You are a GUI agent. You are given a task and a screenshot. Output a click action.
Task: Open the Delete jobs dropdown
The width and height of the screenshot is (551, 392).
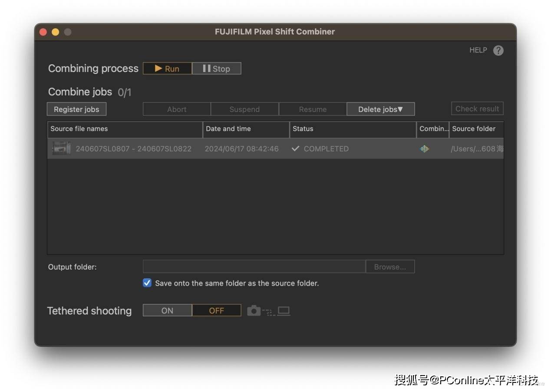click(380, 109)
